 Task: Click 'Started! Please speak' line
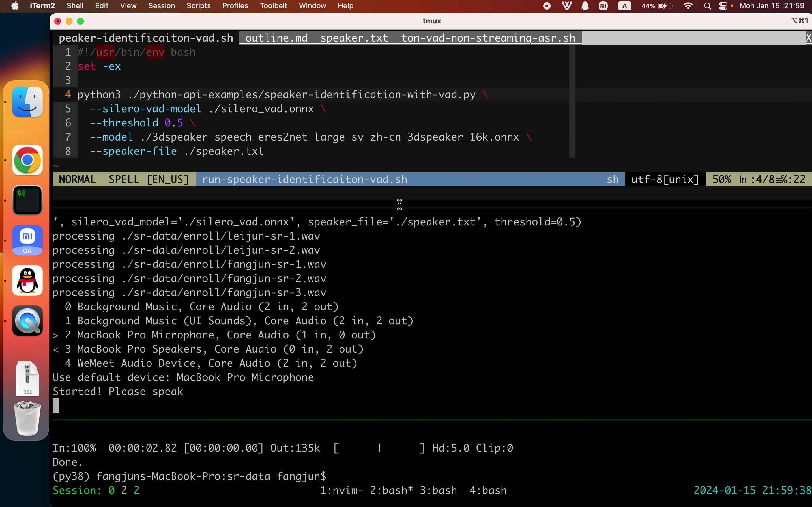(118, 391)
